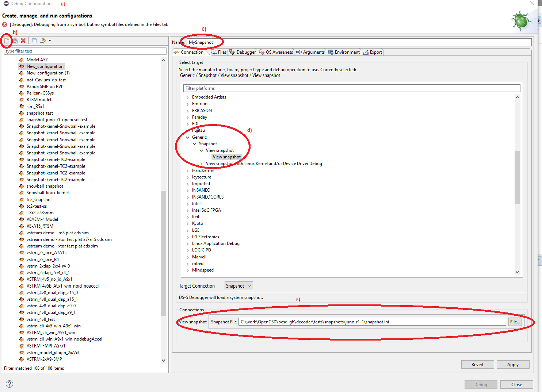Select the Panda SMP on RVI configuration
The image size is (542, 392).
(x=44, y=87)
